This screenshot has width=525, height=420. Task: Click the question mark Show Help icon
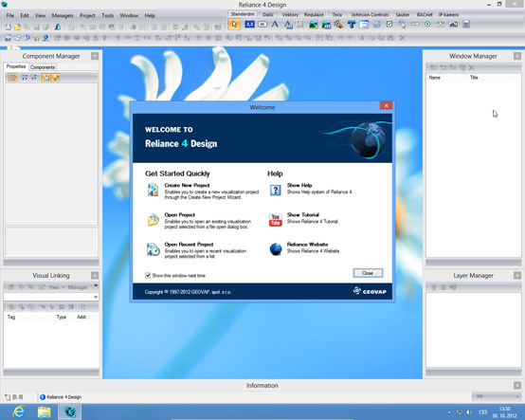tap(275, 191)
